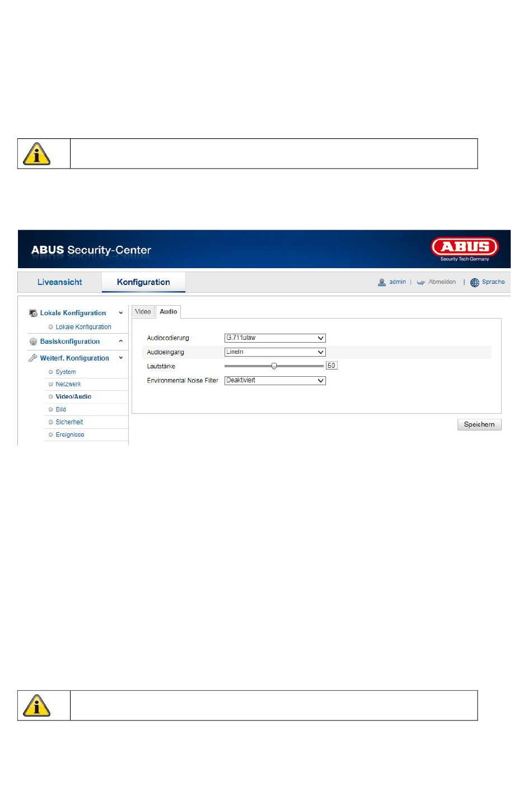Expand the Basiskonfiguration section chevron
The height and width of the screenshot is (795, 532).
click(121, 341)
